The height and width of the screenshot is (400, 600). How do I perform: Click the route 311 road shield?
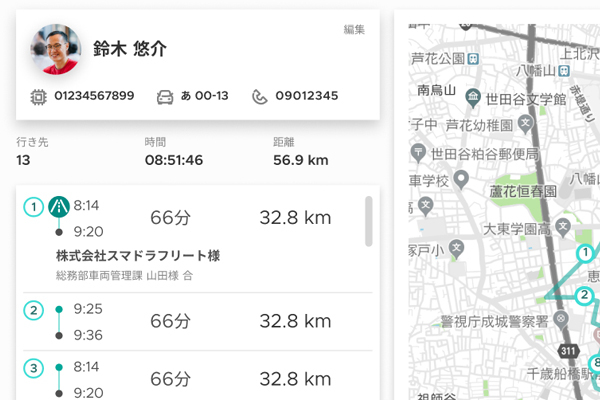(568, 351)
